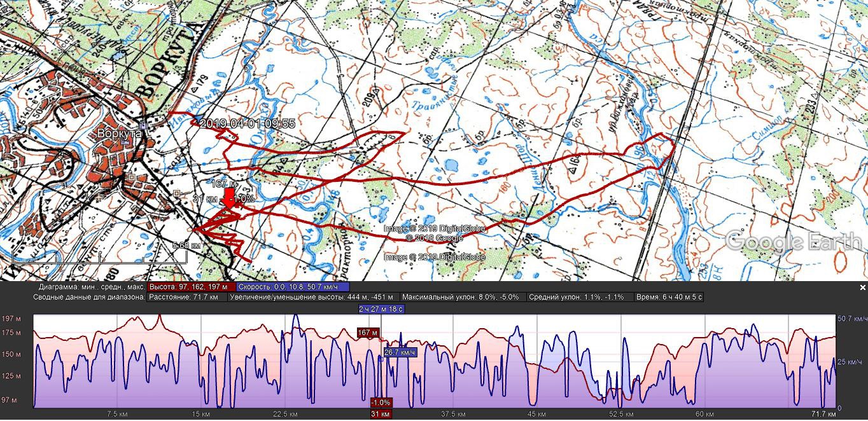Click the 26.7 км/ч speed tag on chart
The image size is (868, 421).
(400, 352)
